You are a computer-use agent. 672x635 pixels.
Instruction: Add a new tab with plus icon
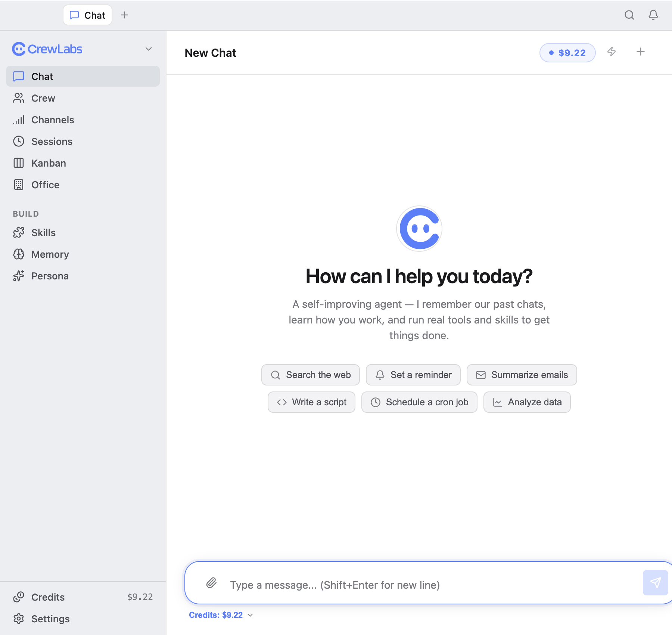[124, 15]
